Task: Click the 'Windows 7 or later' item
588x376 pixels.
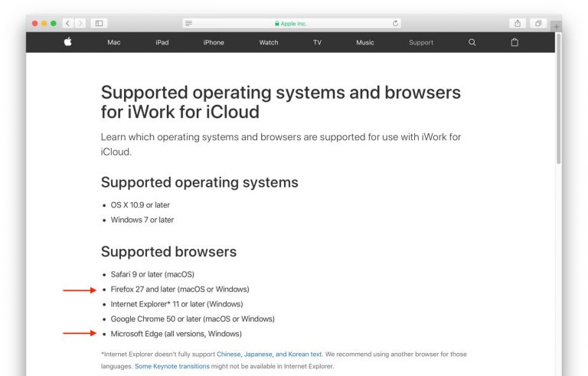Action: (x=142, y=220)
